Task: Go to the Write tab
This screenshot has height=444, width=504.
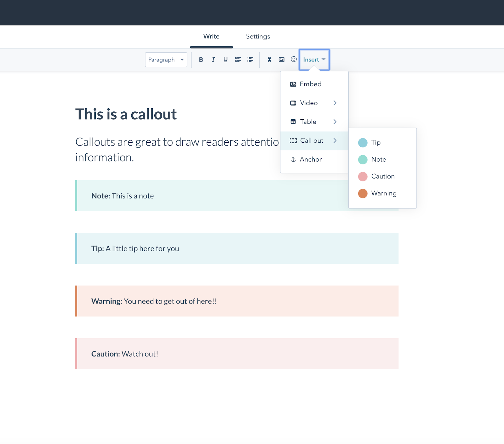Action: [211, 37]
